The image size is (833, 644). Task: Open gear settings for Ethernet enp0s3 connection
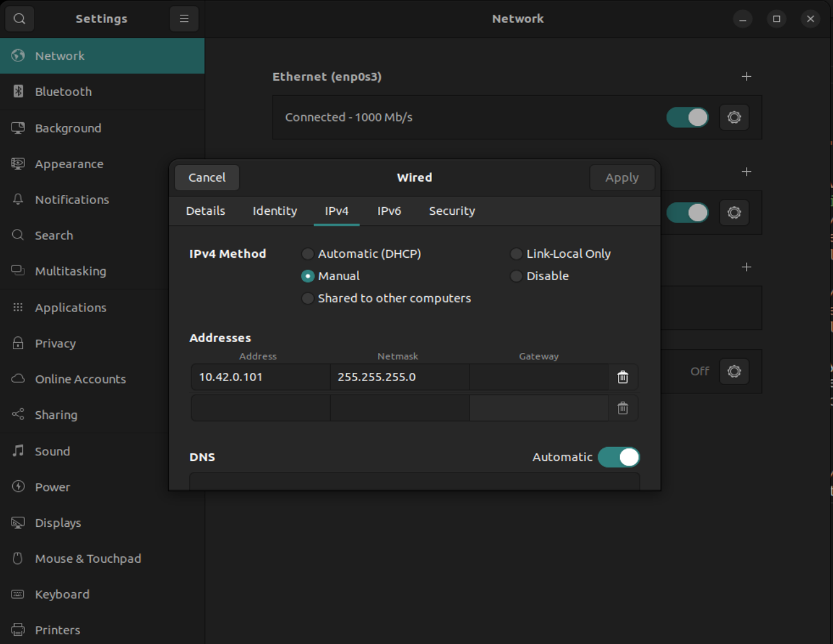tap(734, 117)
